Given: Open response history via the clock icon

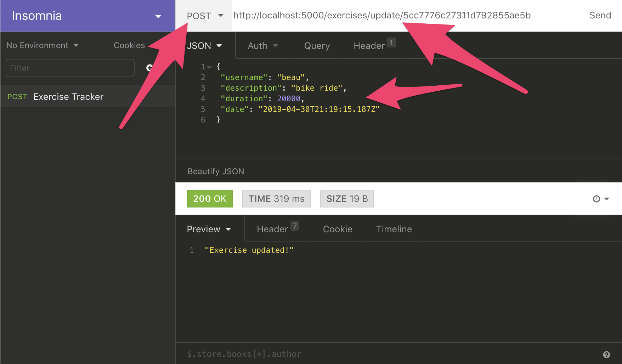Looking at the screenshot, I should coord(596,199).
